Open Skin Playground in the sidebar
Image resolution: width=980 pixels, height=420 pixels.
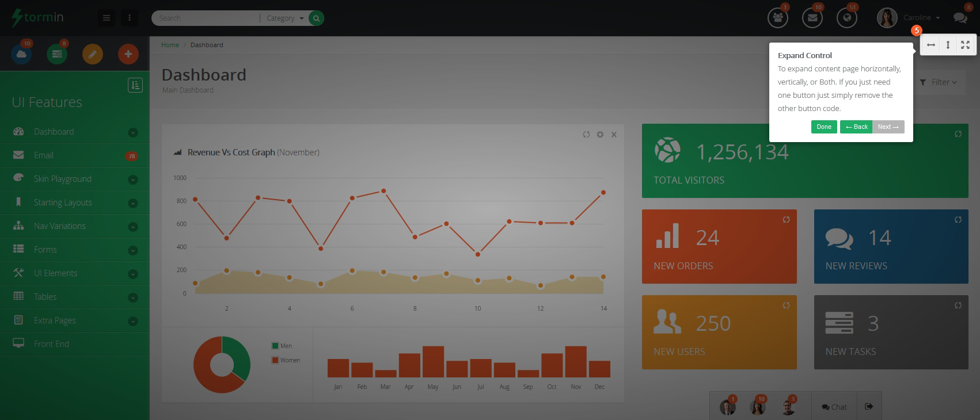click(62, 179)
